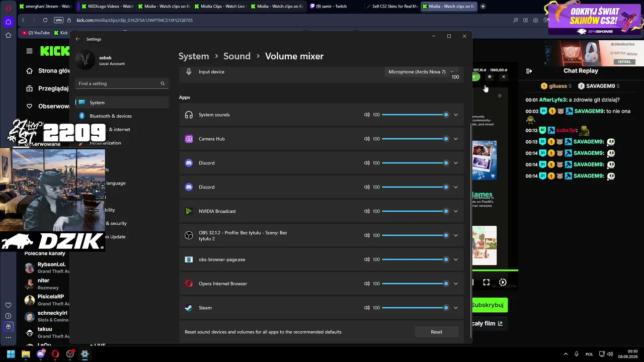The height and width of the screenshot is (362, 644).
Task: Open Opera from the taskbar
Action: (55, 354)
